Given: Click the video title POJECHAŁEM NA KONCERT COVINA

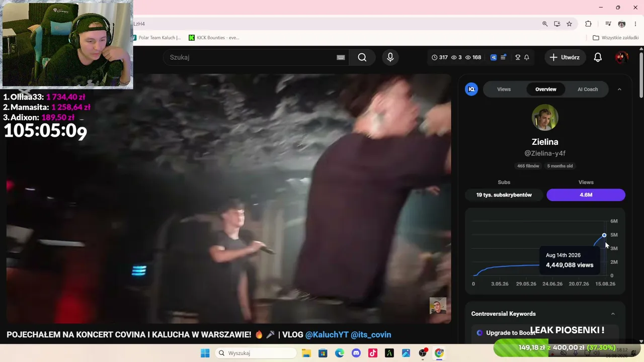Looking at the screenshot, I should [x=129, y=334].
